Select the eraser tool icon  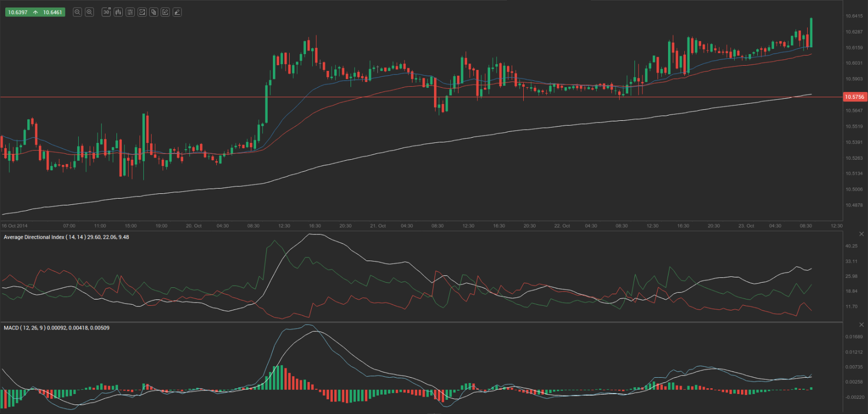click(177, 12)
